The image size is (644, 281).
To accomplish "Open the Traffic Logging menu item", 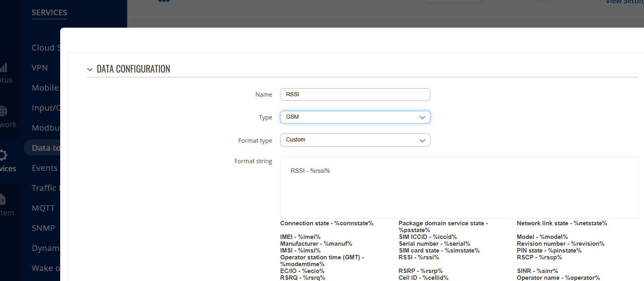I will click(46, 188).
